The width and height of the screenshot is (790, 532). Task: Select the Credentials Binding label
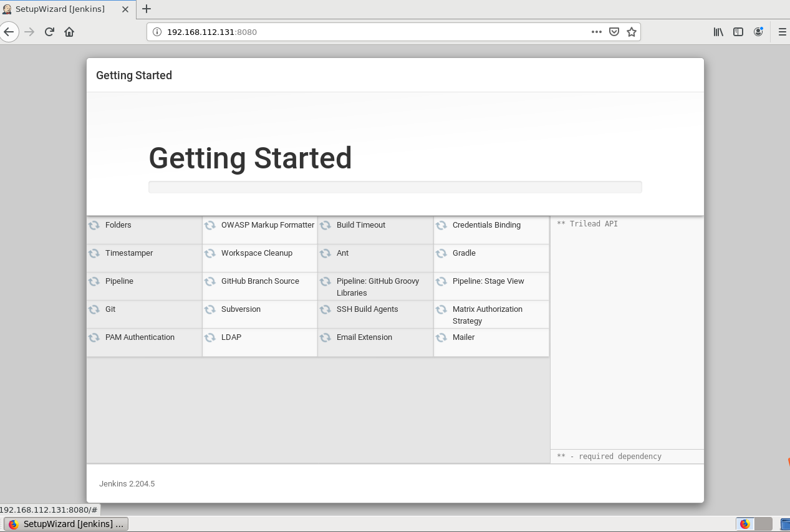[x=486, y=225]
